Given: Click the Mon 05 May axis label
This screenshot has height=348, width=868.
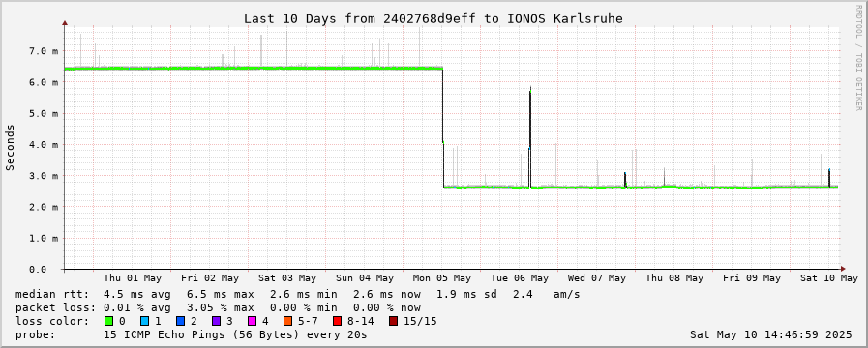Looking at the screenshot, I should coord(442,278).
